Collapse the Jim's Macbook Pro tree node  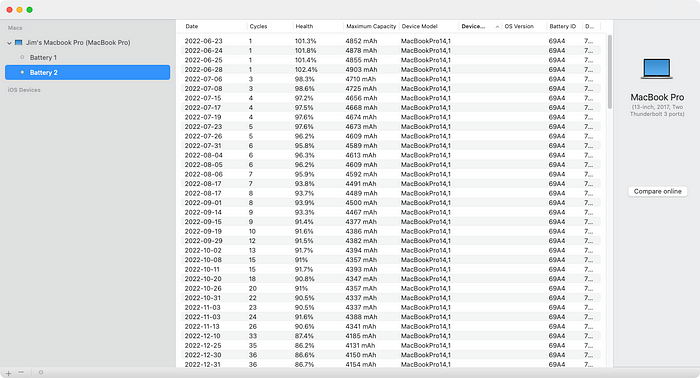pos(9,43)
